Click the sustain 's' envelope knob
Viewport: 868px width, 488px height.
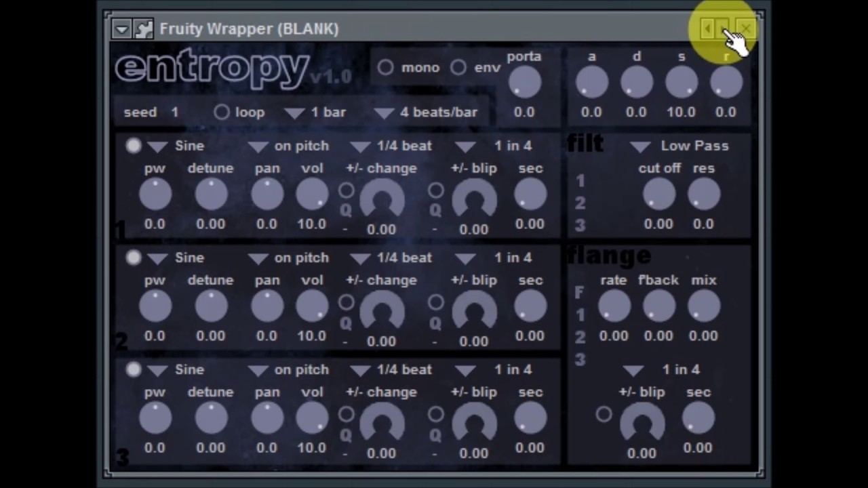(681, 83)
